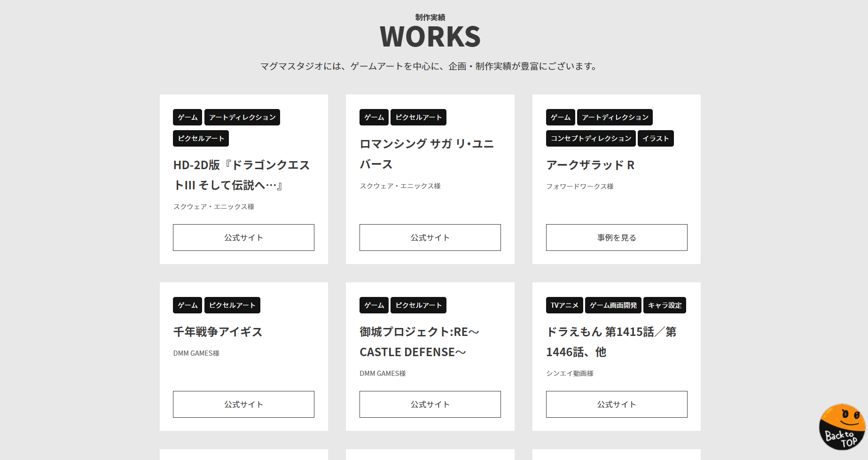
Task: Click ゲーム tag on ロマンシング サガ card
Action: point(374,117)
